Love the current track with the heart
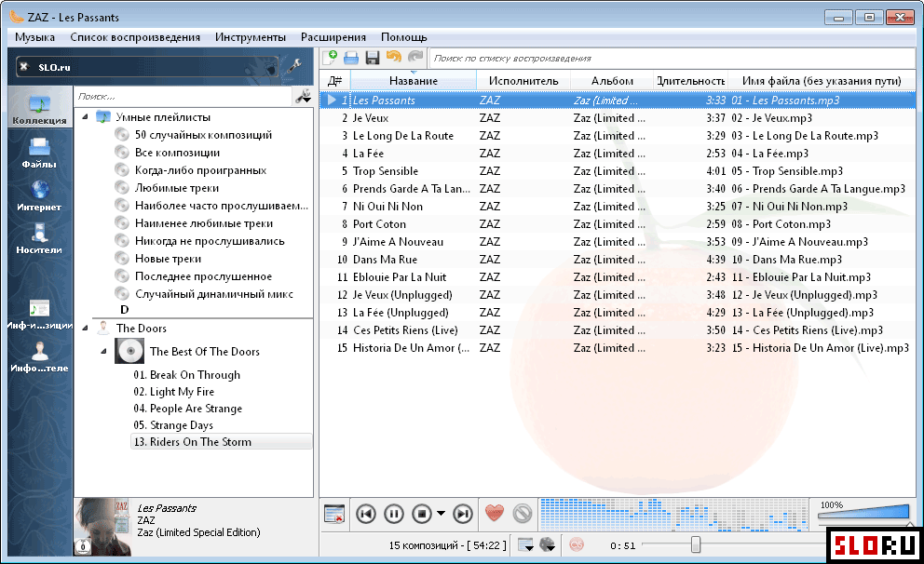The image size is (924, 564). (x=495, y=514)
